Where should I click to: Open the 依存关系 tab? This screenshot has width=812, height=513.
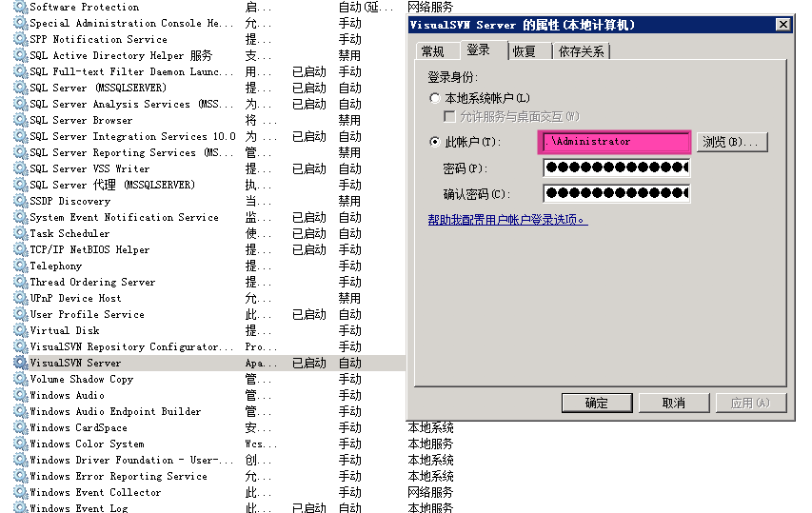click(581, 51)
